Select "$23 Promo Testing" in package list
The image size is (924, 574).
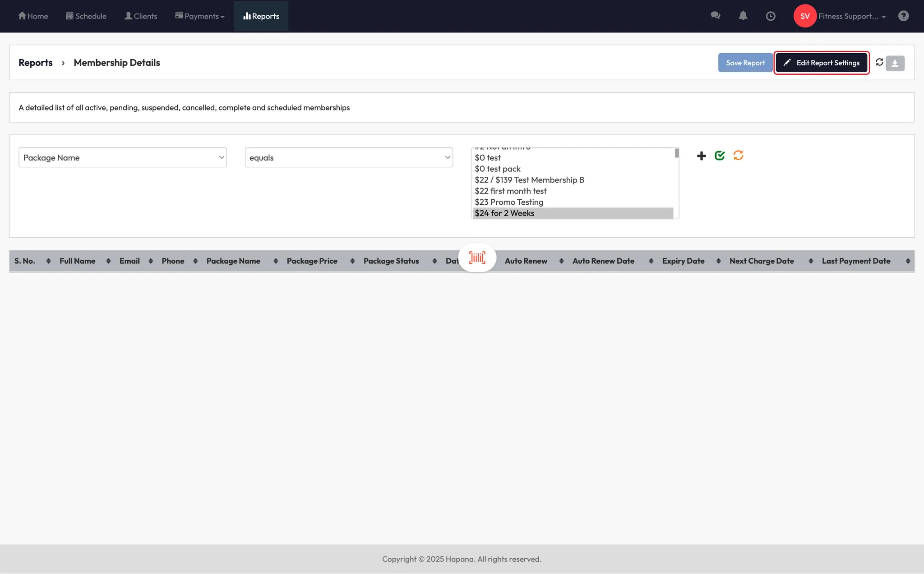click(509, 202)
